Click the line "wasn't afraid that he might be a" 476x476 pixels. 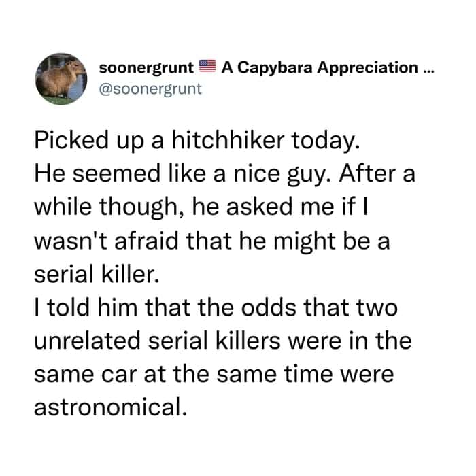coord(212,241)
